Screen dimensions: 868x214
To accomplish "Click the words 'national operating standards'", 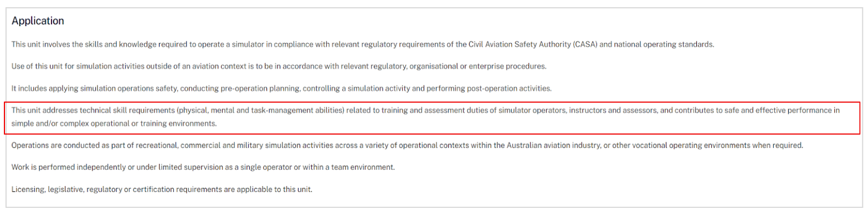I will pos(664,44).
